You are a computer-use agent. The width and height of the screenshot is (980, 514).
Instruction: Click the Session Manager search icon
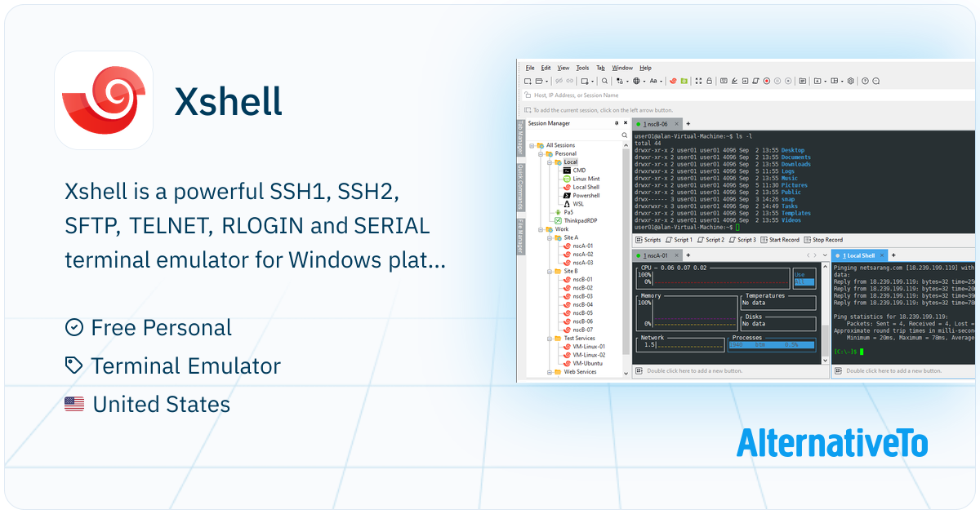point(624,135)
